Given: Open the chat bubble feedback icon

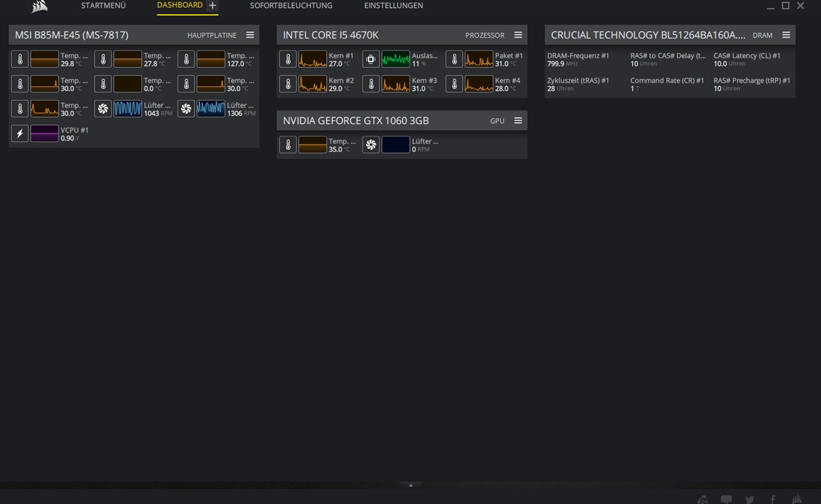Looking at the screenshot, I should [727, 499].
